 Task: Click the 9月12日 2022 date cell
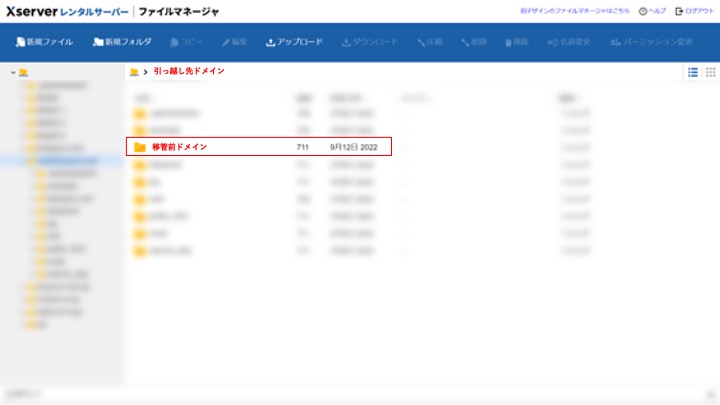[354, 147]
